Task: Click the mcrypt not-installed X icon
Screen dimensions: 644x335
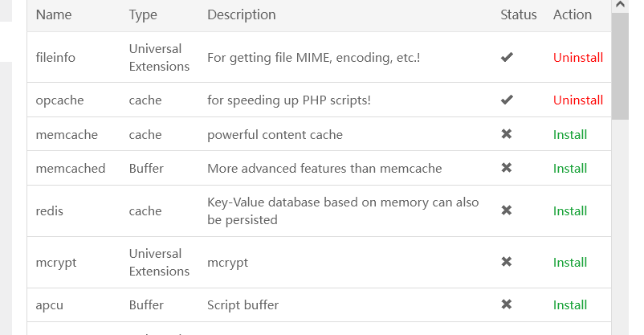Action: click(x=506, y=262)
